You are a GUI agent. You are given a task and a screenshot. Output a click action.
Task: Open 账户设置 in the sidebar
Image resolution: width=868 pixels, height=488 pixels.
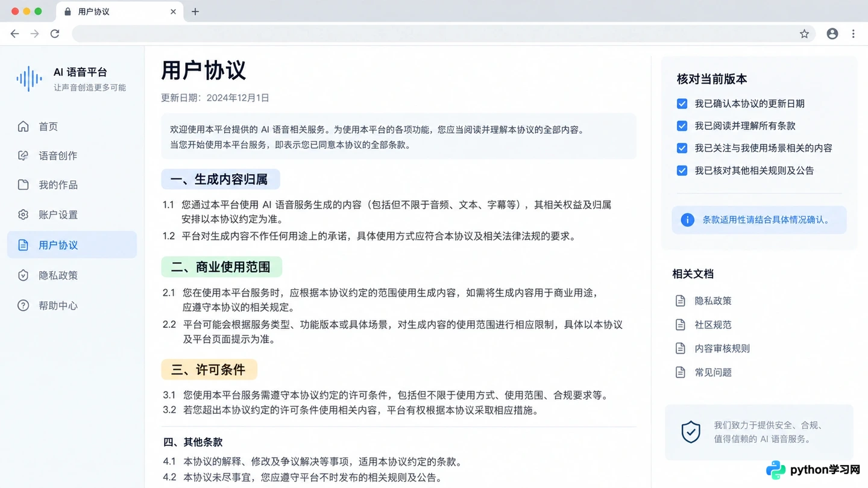pyautogui.click(x=72, y=215)
